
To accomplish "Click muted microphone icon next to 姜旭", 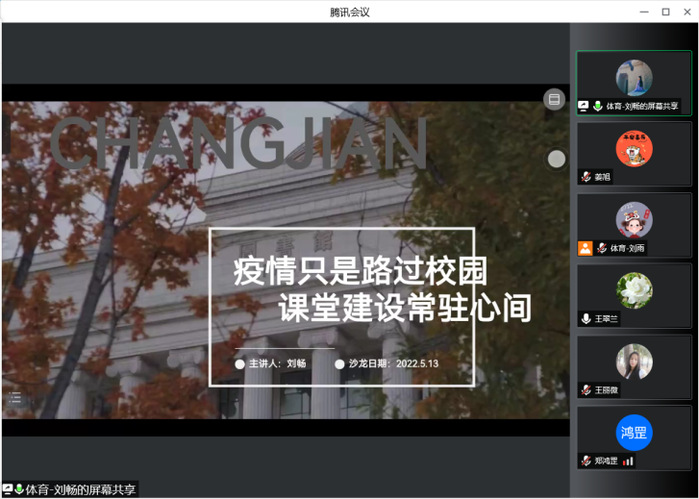I will coord(586,177).
